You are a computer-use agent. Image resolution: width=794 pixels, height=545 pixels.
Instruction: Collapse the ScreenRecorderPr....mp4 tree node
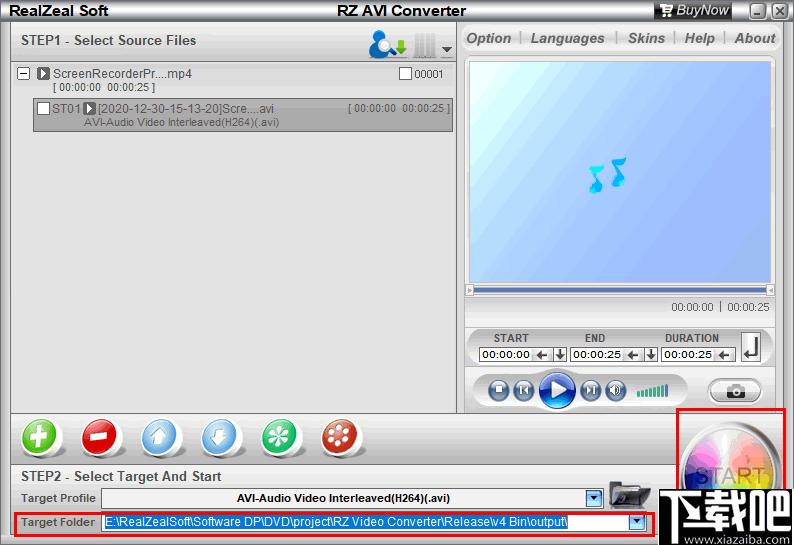[x=23, y=73]
